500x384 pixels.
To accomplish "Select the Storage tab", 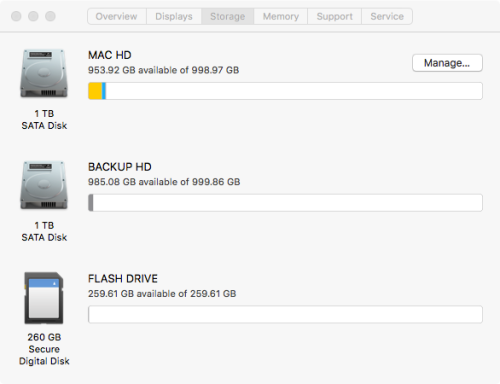I will pyautogui.click(x=227, y=16).
